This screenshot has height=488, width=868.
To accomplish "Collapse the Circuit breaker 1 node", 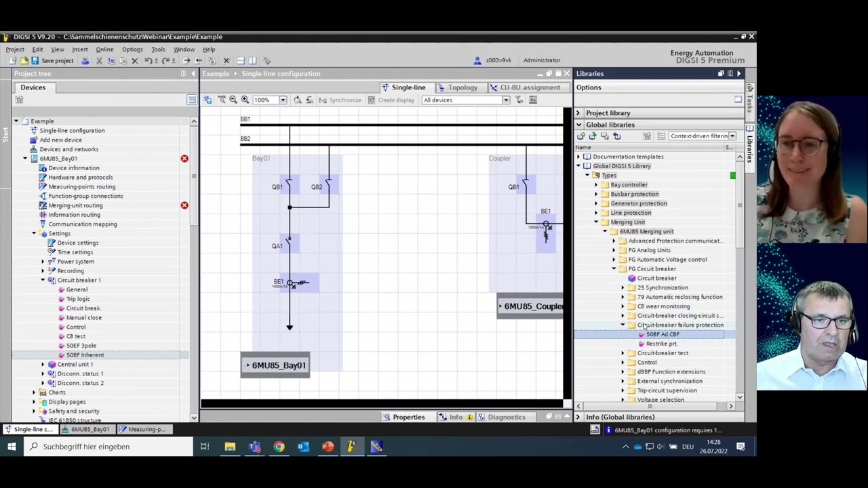I will (x=43, y=280).
